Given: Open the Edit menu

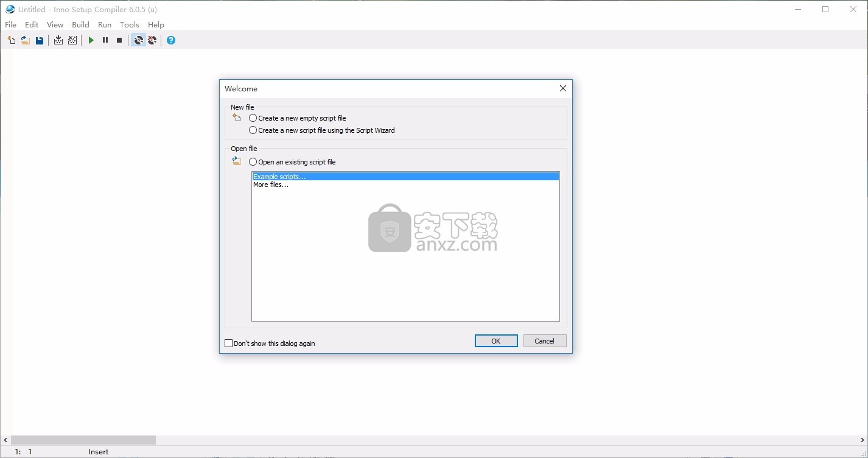Looking at the screenshot, I should (32, 25).
